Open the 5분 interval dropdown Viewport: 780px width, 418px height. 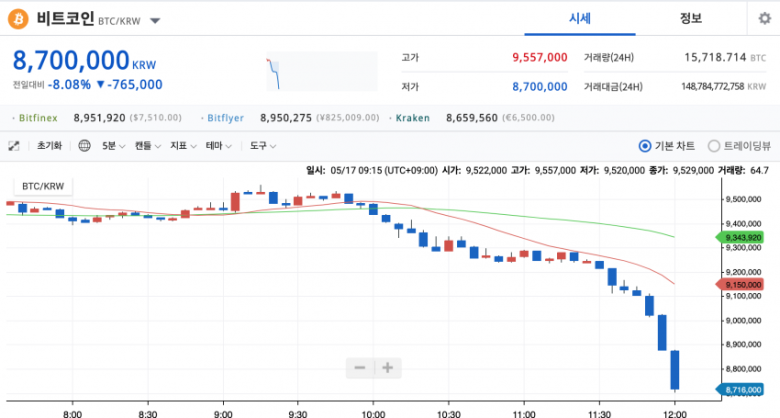[x=113, y=145]
